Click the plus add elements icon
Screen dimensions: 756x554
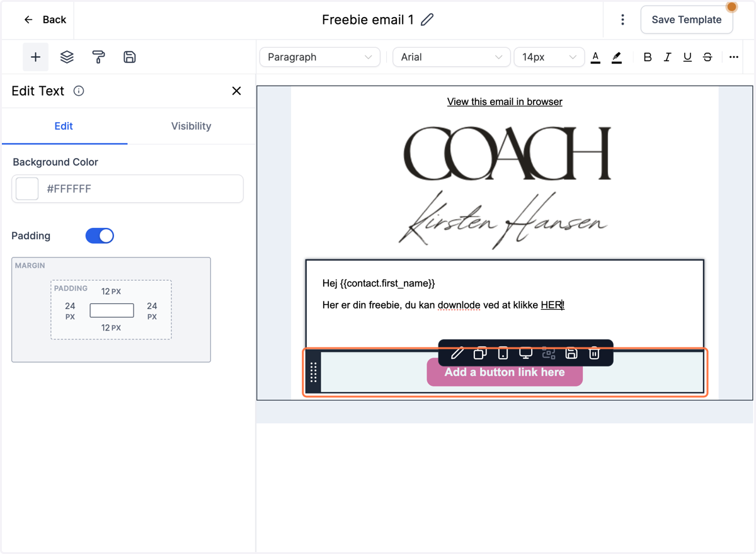(35, 57)
